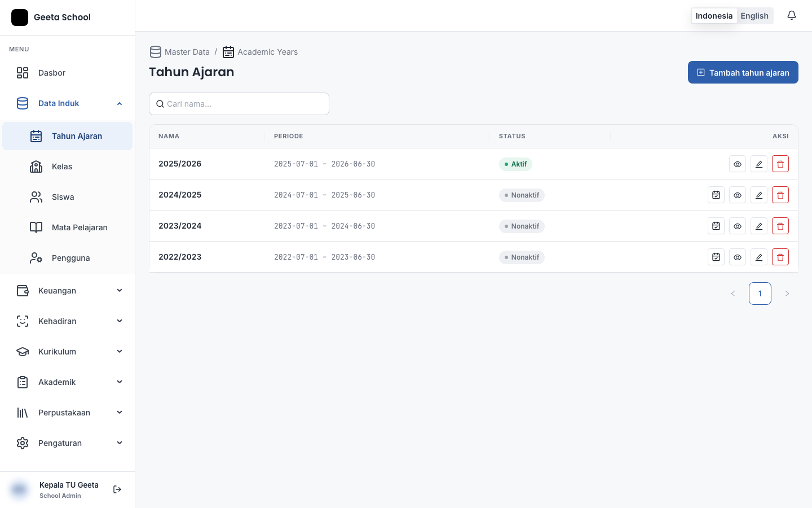This screenshot has height=508, width=812.
Task: Open Mata Pelajaran page
Action: pyautogui.click(x=68, y=227)
